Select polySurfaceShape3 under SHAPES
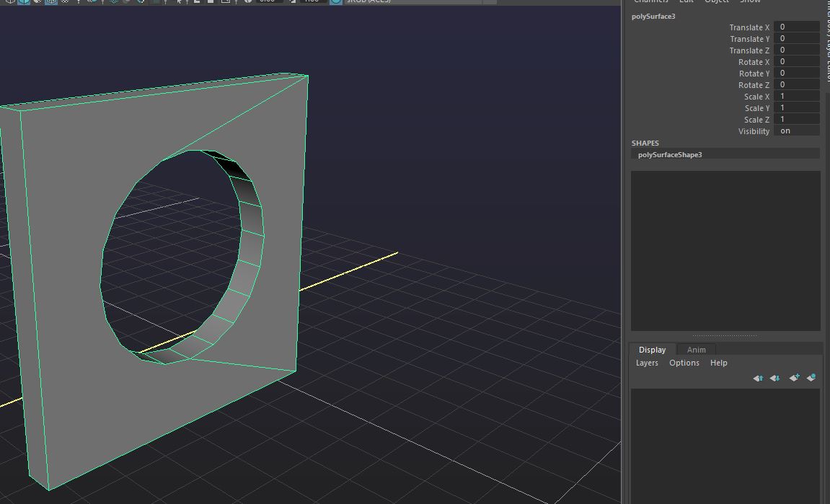The image size is (830, 504). tap(668, 154)
